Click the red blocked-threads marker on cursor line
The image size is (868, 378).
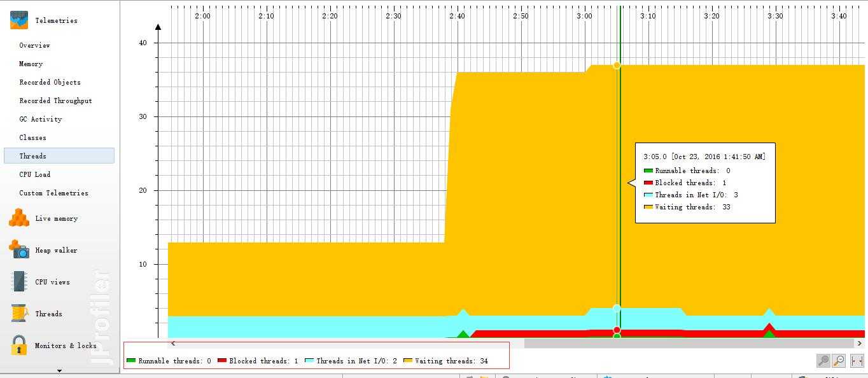617,330
